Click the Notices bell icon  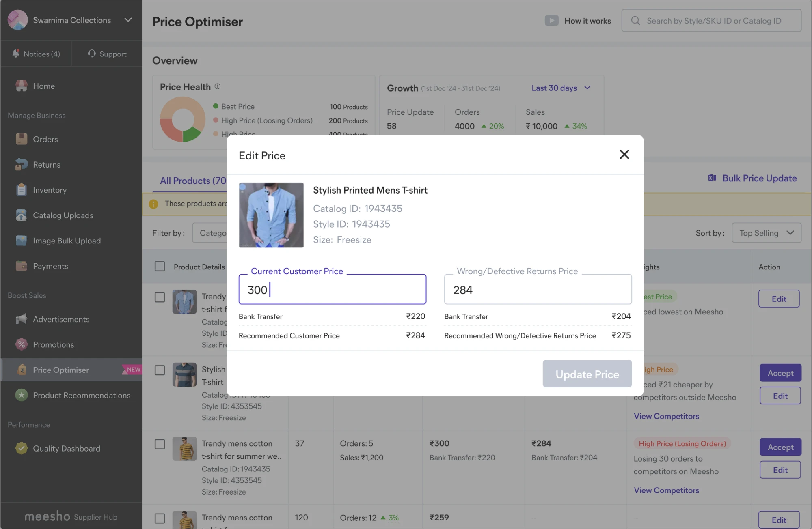click(x=15, y=54)
